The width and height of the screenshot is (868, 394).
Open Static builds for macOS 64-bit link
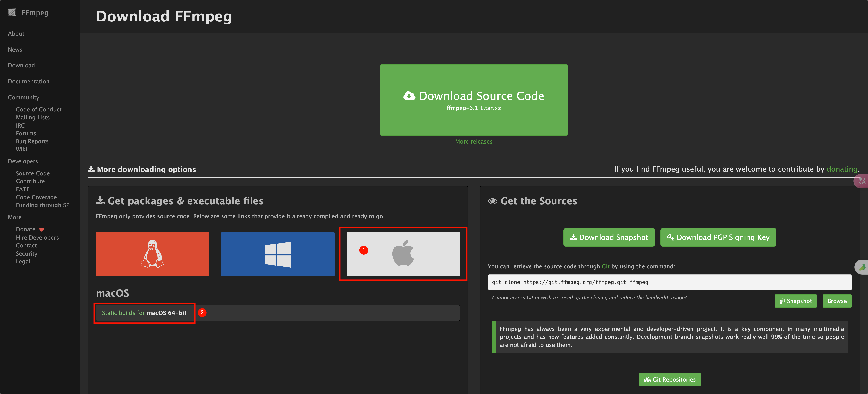pyautogui.click(x=144, y=313)
